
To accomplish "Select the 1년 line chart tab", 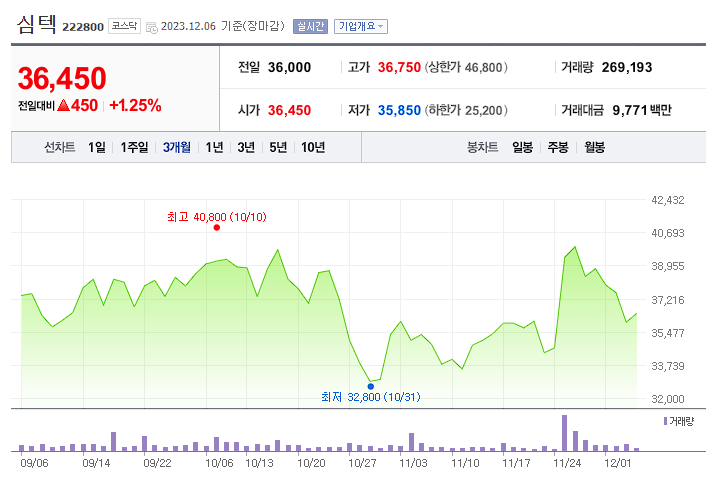I will [214, 147].
